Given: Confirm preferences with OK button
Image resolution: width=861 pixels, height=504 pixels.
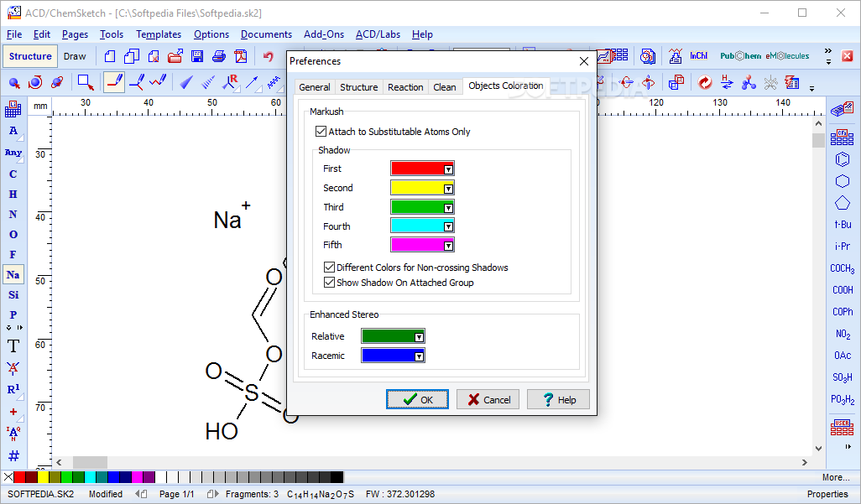Looking at the screenshot, I should click(417, 400).
